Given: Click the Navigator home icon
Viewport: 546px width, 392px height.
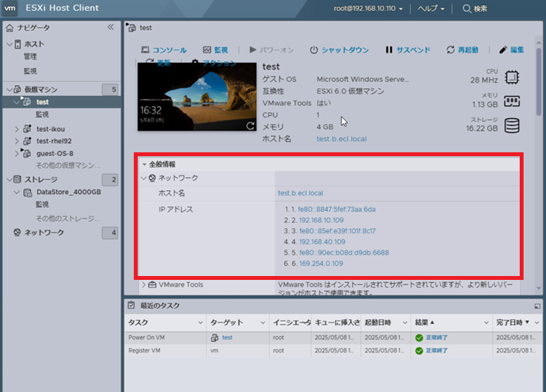Looking at the screenshot, I should 10,28.
